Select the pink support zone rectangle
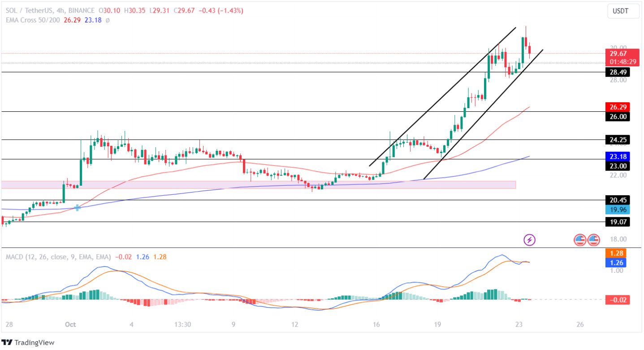This screenshot has width=644, height=350. [x=259, y=185]
